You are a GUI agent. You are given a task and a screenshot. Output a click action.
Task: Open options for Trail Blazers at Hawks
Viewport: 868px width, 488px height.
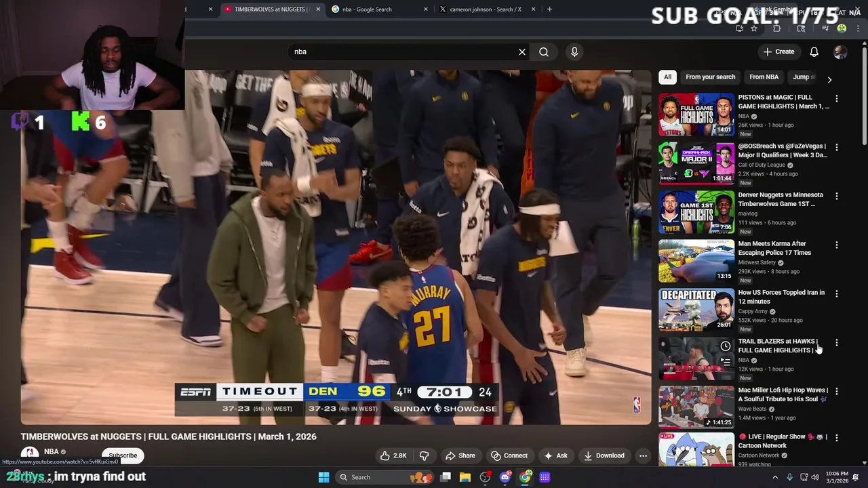[836, 342]
